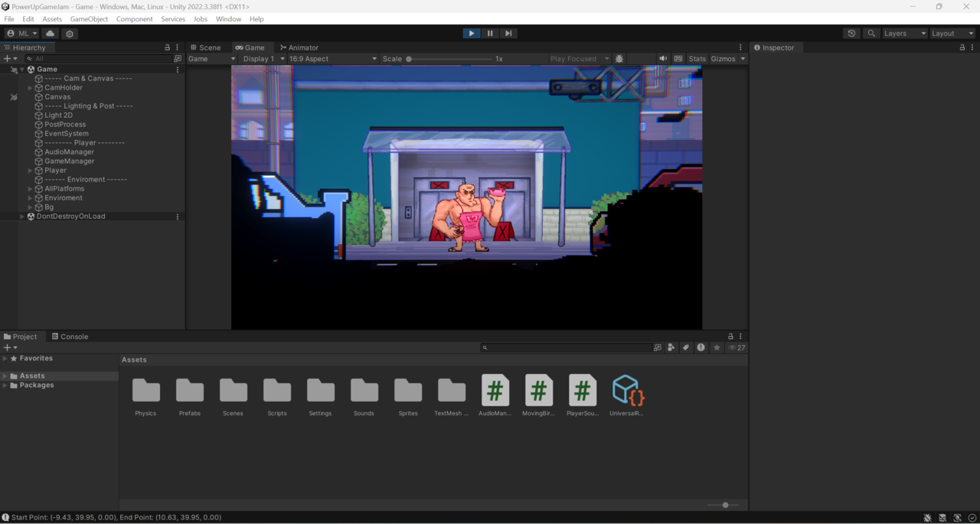The image size is (980, 524).
Task: Open the Unity account ML dropdown
Action: pyautogui.click(x=21, y=34)
